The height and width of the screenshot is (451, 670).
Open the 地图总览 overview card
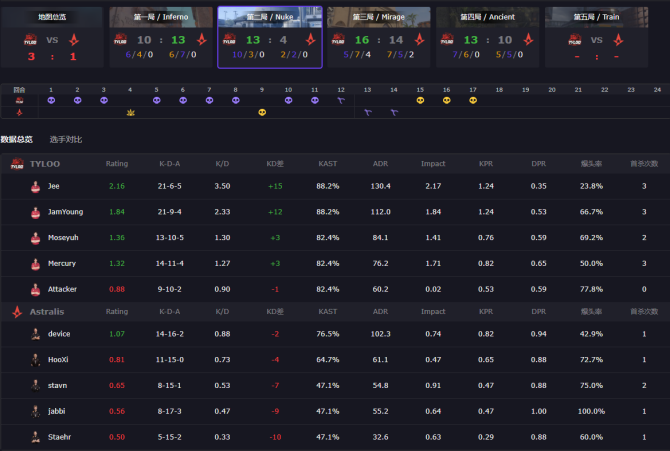point(51,37)
